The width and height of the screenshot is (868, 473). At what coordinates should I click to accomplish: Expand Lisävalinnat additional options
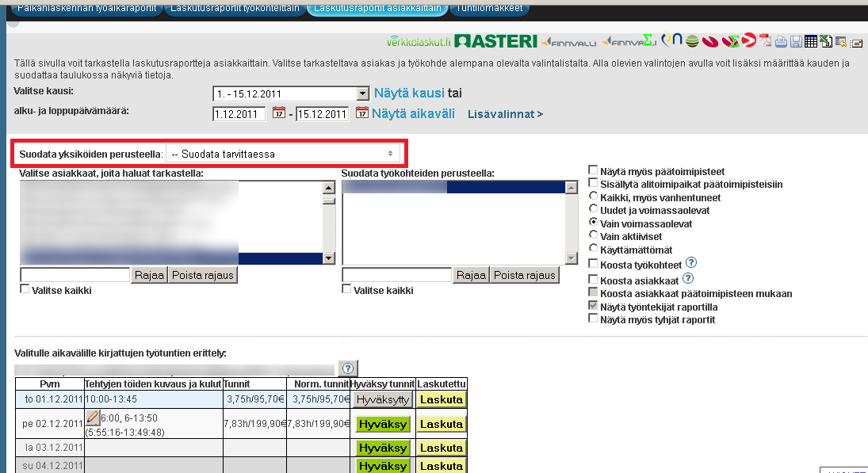tap(505, 114)
